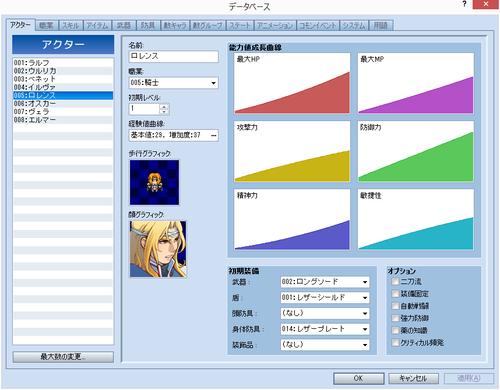Click the OK button
Image resolution: width=500 pixels, height=390 pixels.
(x=358, y=378)
